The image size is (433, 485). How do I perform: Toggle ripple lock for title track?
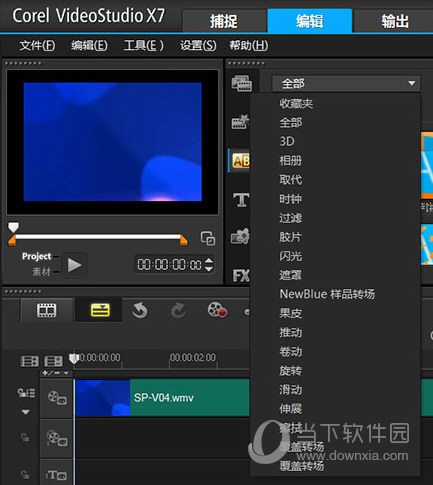(x=25, y=474)
